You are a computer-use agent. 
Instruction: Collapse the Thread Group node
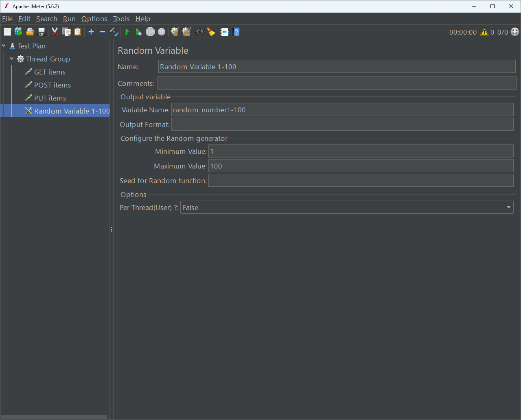click(x=12, y=59)
